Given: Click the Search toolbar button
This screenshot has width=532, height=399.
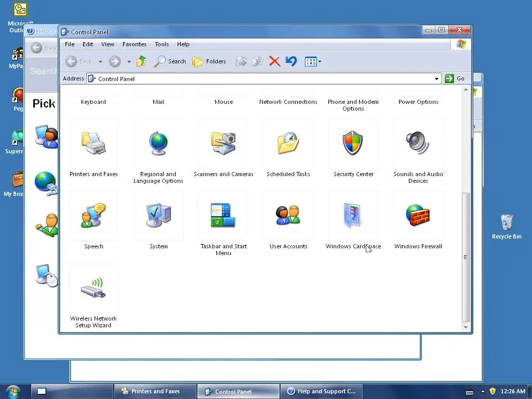Looking at the screenshot, I should [x=170, y=61].
